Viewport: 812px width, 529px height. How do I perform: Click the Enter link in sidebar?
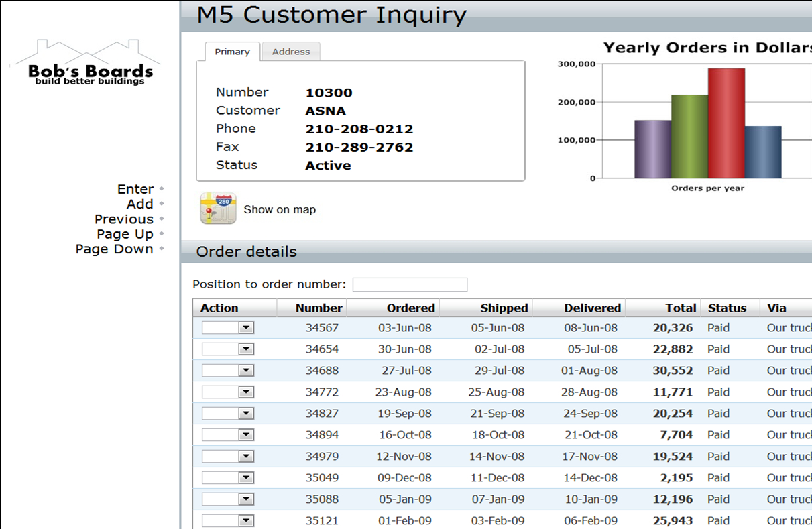click(x=135, y=189)
